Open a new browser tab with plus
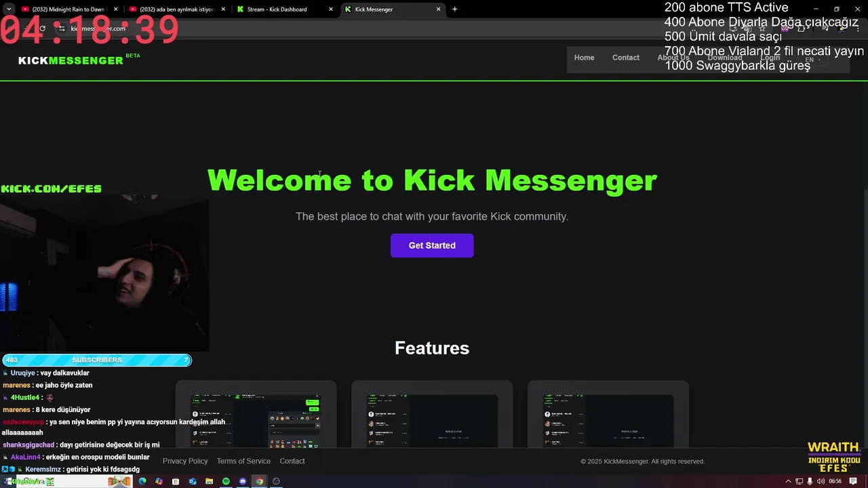This screenshot has height=488, width=868. click(454, 9)
